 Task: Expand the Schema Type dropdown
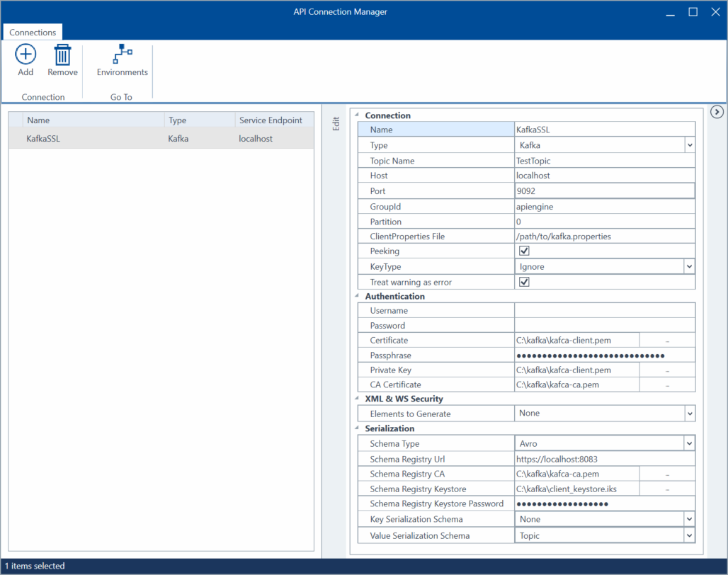coord(689,444)
